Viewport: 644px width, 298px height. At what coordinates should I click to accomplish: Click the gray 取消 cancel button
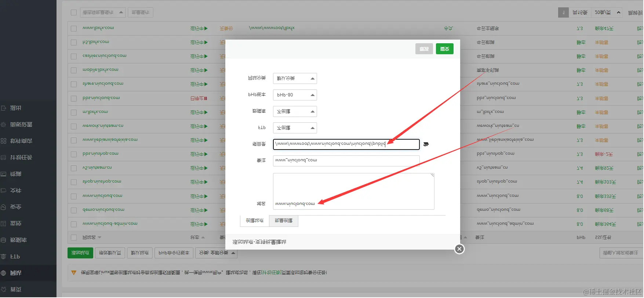(424, 49)
